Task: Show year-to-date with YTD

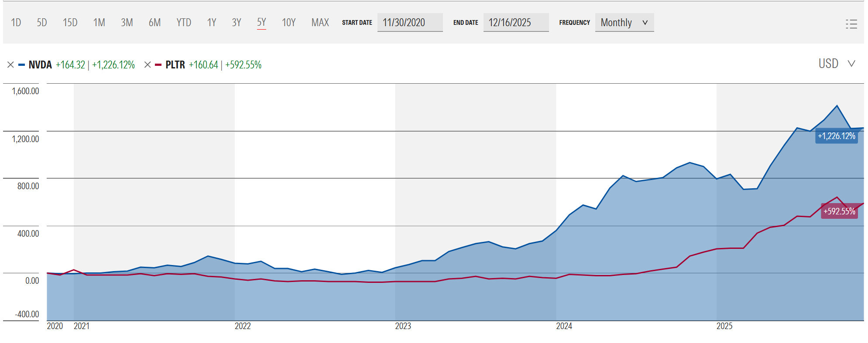Action: click(184, 23)
